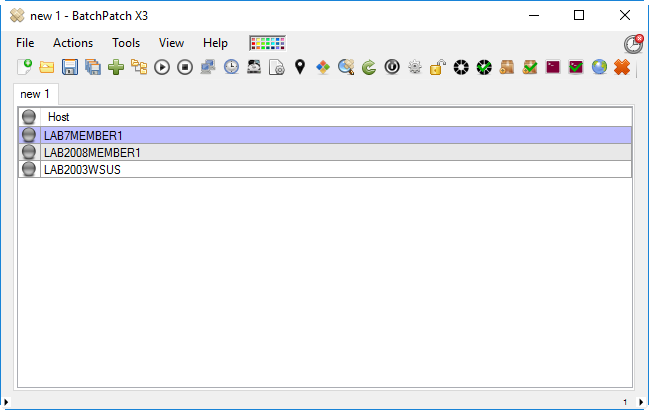
Task: Click the blue clock icon in toolbar
Action: (231, 67)
